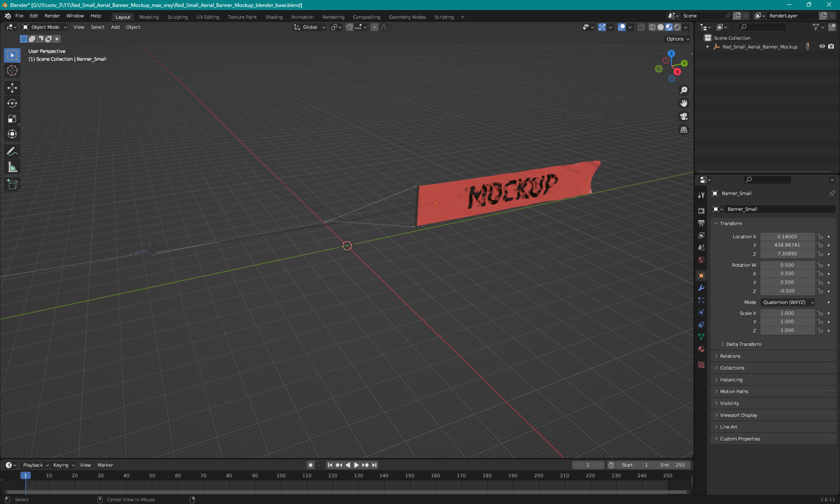Open the Add menu in viewport header

pyautogui.click(x=115, y=27)
